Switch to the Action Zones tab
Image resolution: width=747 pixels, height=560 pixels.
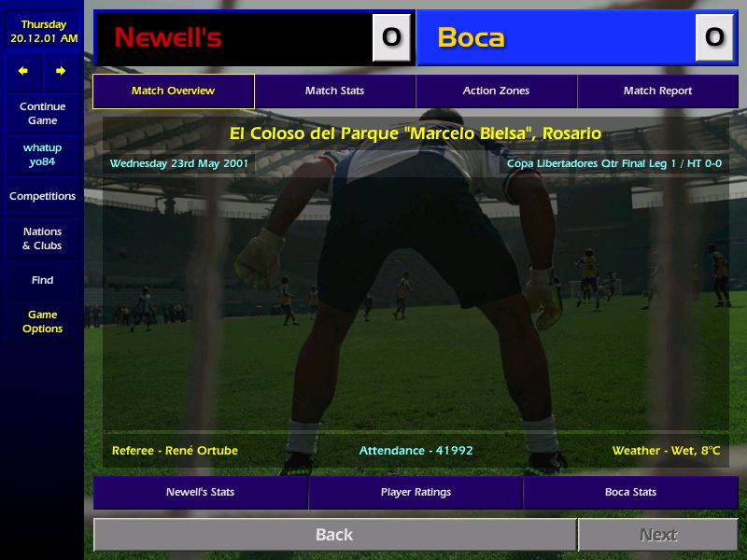496,91
